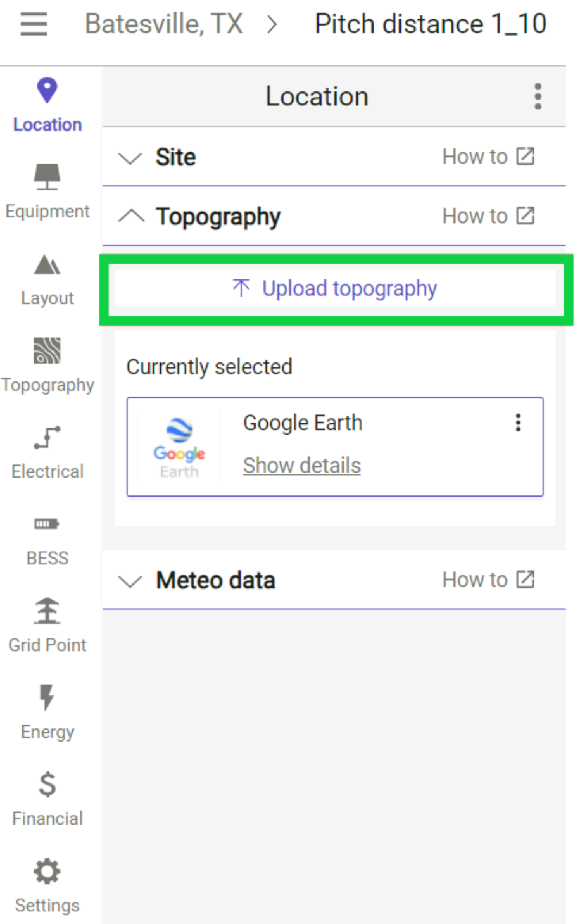Click the Google Earth thumbnail
The image size is (580, 924).
(x=178, y=447)
